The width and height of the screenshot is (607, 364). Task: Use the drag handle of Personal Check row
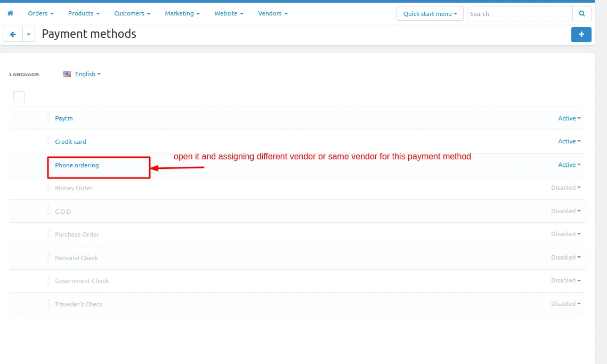[x=48, y=257]
